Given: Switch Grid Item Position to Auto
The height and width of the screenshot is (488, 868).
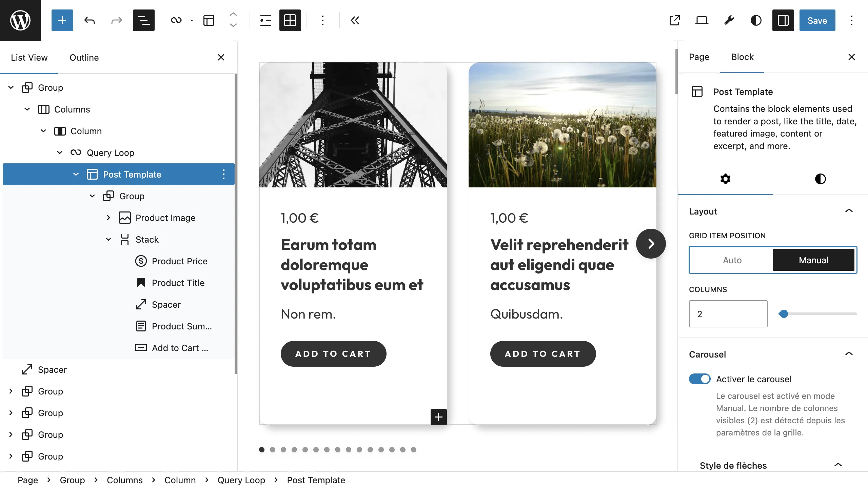Looking at the screenshot, I should pyautogui.click(x=732, y=260).
